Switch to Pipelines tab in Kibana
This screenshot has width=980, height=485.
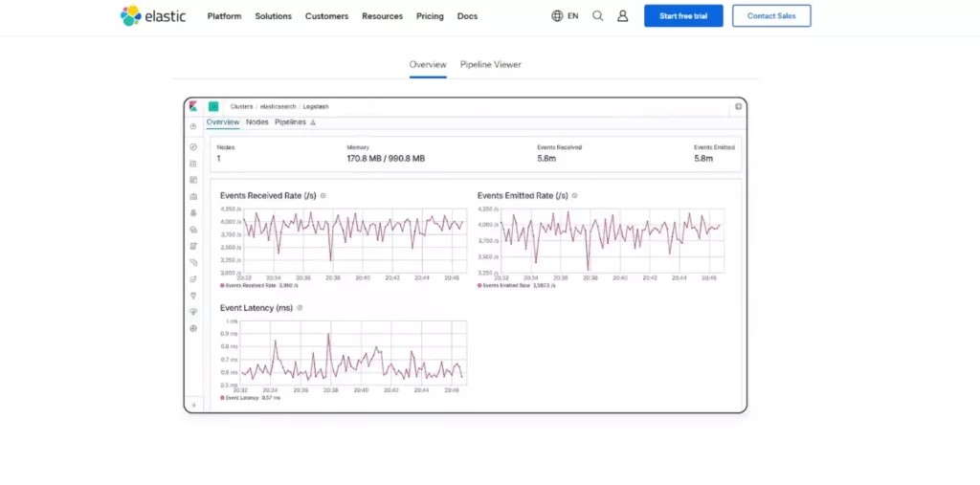[291, 121]
